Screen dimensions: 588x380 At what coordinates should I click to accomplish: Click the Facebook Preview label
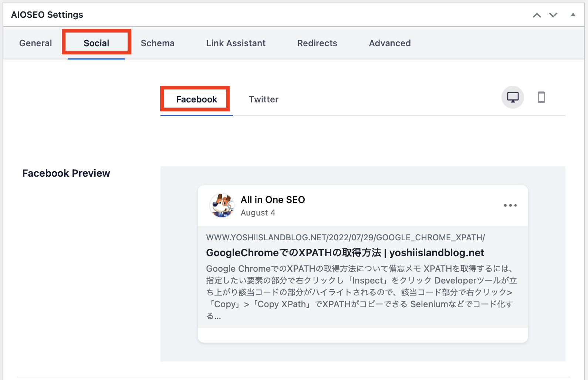[66, 173]
